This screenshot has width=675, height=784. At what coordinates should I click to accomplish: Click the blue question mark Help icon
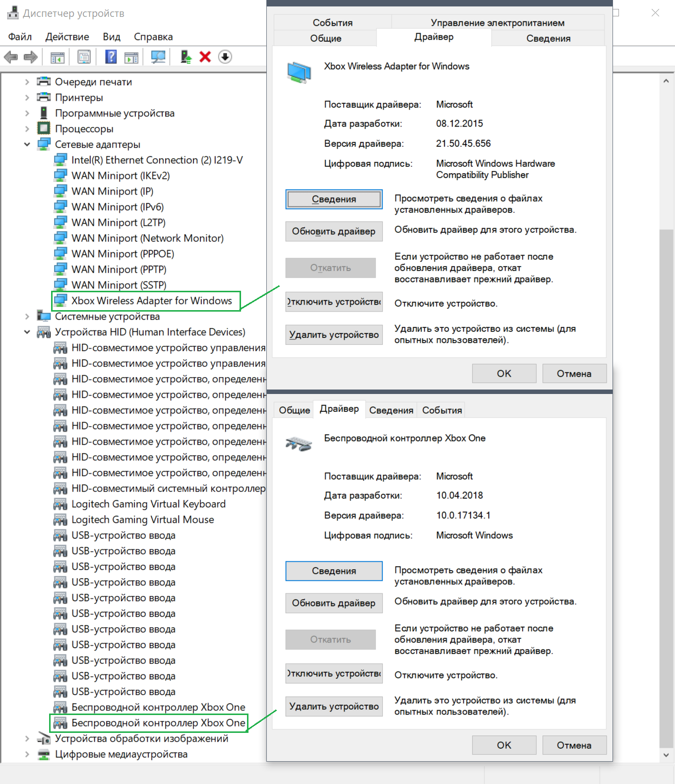click(111, 57)
